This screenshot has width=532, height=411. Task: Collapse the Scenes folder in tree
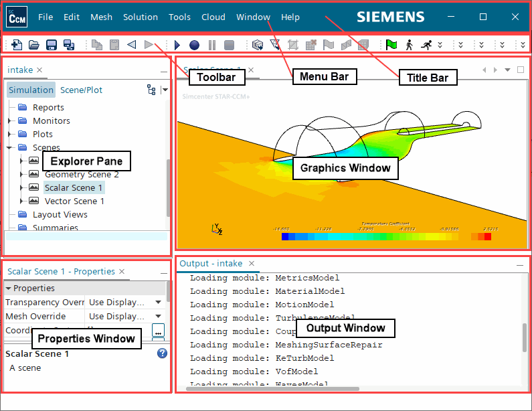point(10,148)
